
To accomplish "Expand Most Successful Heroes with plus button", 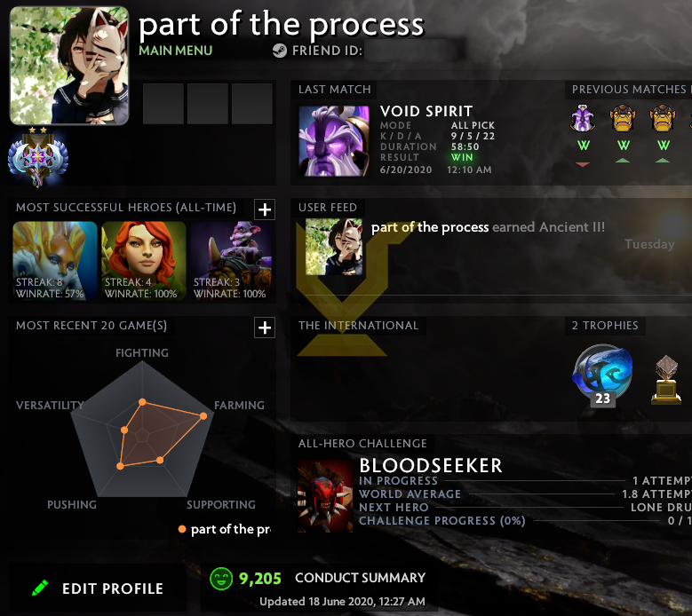I will (x=265, y=209).
